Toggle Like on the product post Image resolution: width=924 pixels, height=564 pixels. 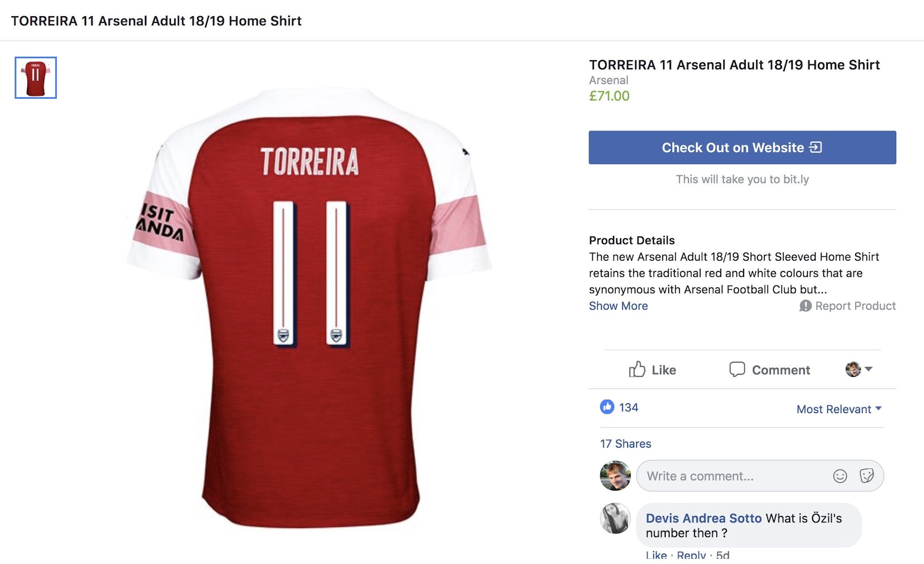coord(663,369)
